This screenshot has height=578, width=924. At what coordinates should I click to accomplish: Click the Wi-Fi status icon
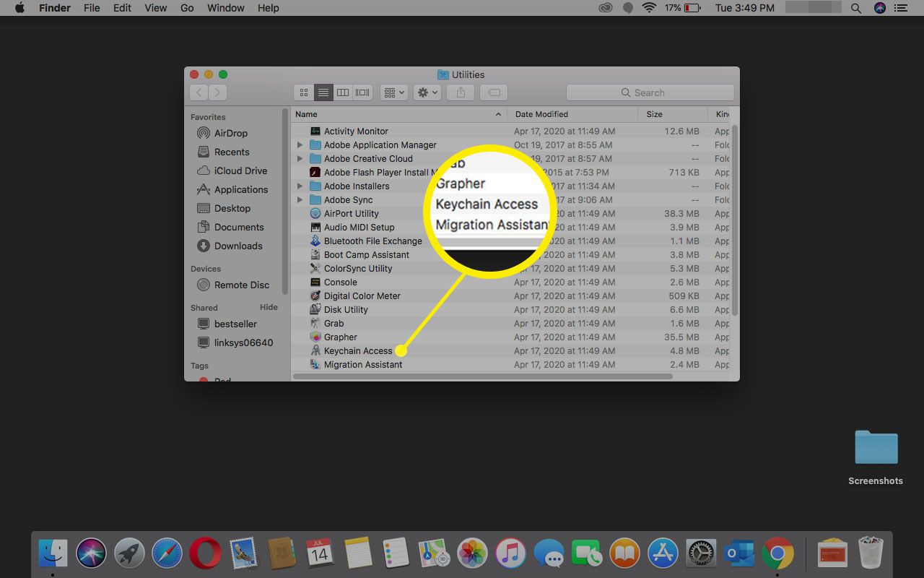coord(649,8)
